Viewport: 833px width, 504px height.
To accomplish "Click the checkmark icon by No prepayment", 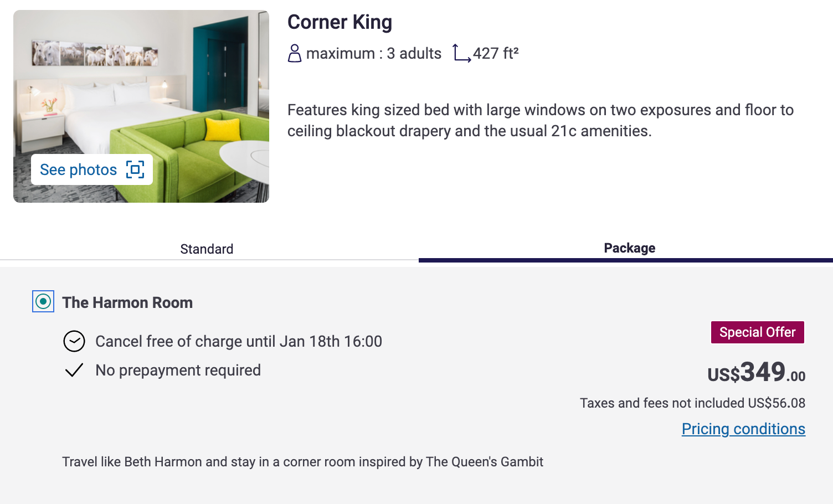I will 74,370.
